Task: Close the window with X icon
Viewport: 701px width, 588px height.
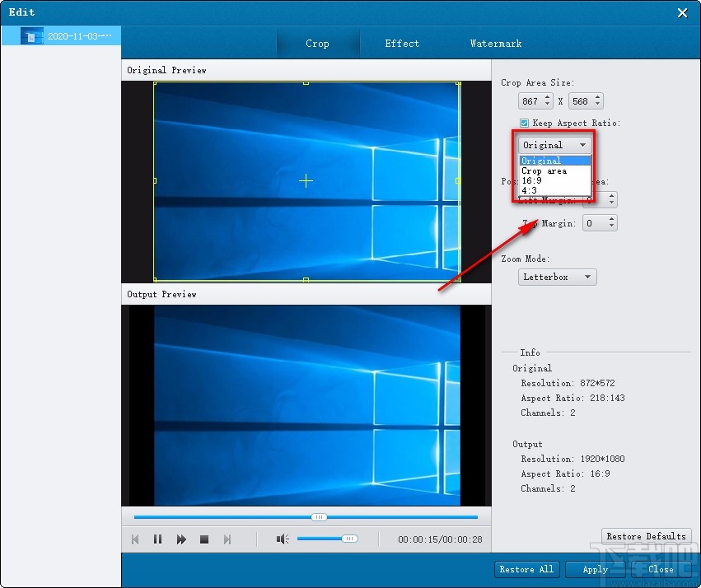Action: point(682,13)
